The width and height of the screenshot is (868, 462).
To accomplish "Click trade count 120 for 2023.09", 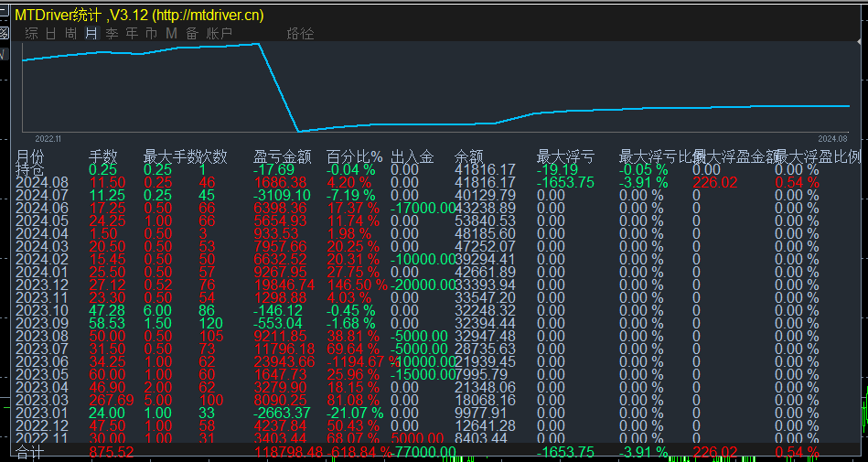I will tap(210, 323).
